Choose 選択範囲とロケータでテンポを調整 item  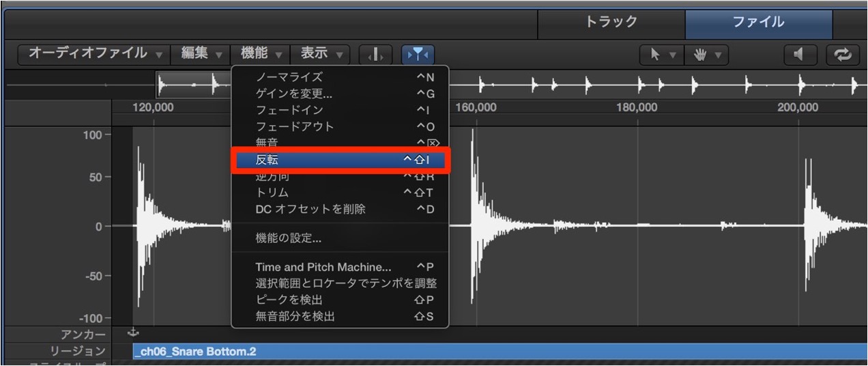[x=340, y=283]
